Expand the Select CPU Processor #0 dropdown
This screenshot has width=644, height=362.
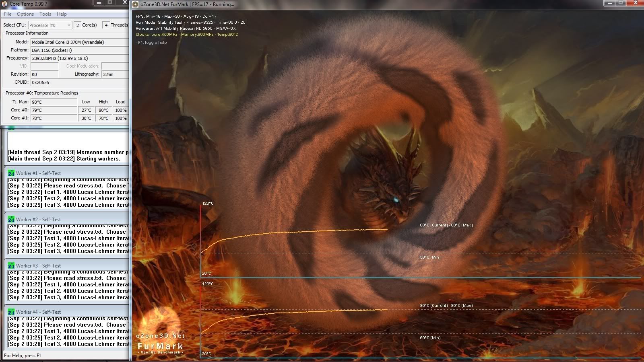click(x=50, y=25)
